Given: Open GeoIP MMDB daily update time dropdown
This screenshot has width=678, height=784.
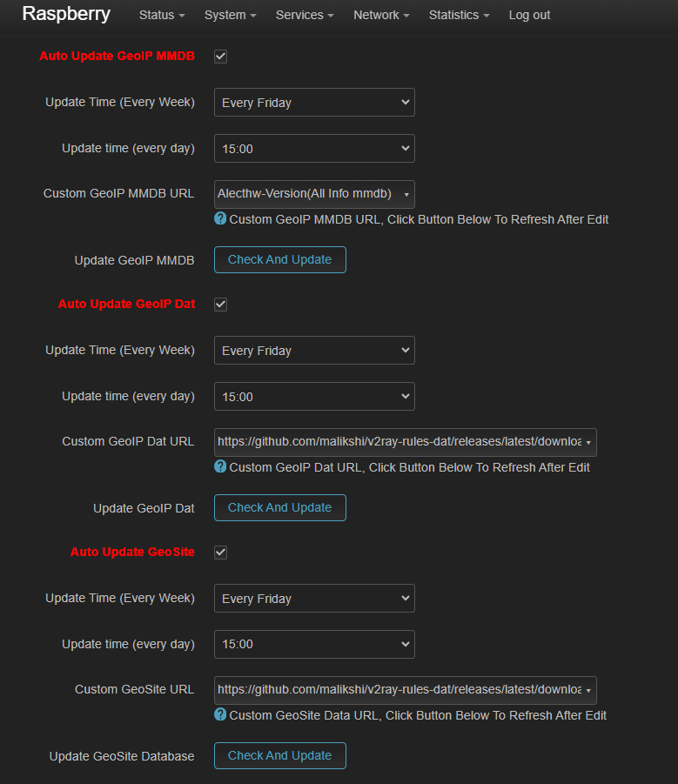Looking at the screenshot, I should point(314,149).
